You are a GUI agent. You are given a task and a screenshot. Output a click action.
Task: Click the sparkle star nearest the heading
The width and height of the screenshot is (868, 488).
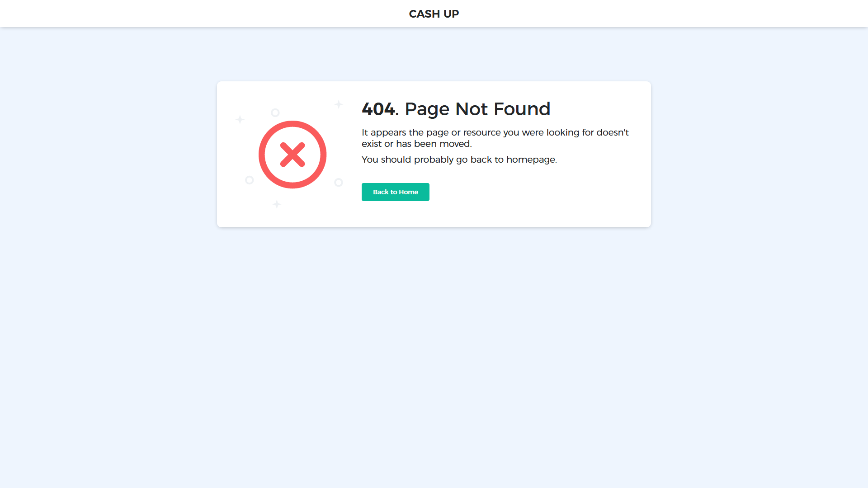point(339,104)
